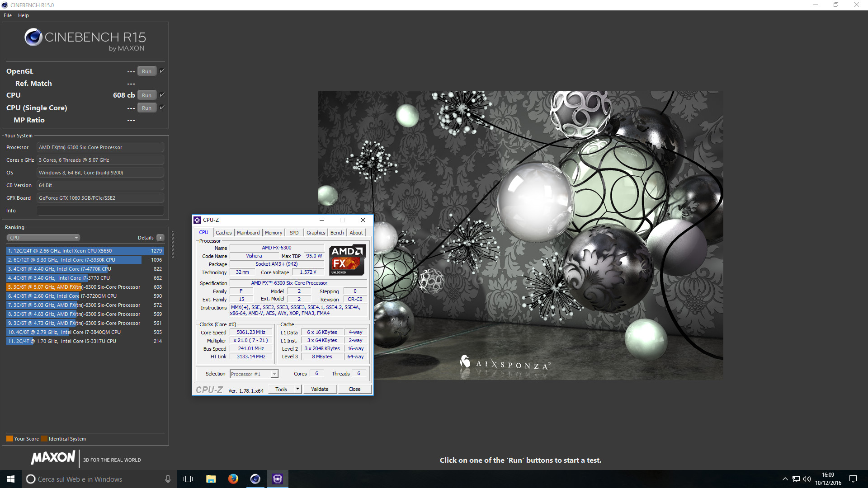The width and height of the screenshot is (868, 488).
Task: Run the CPU benchmark
Action: coord(146,95)
